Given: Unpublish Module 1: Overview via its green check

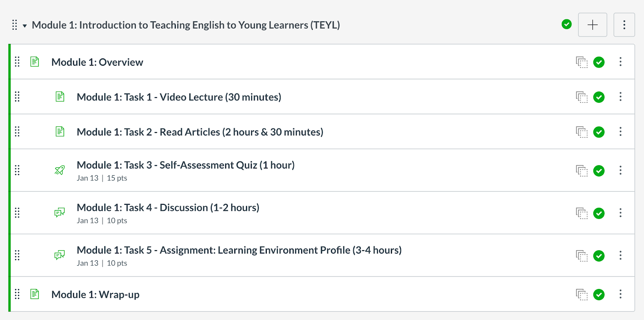Looking at the screenshot, I should [599, 62].
